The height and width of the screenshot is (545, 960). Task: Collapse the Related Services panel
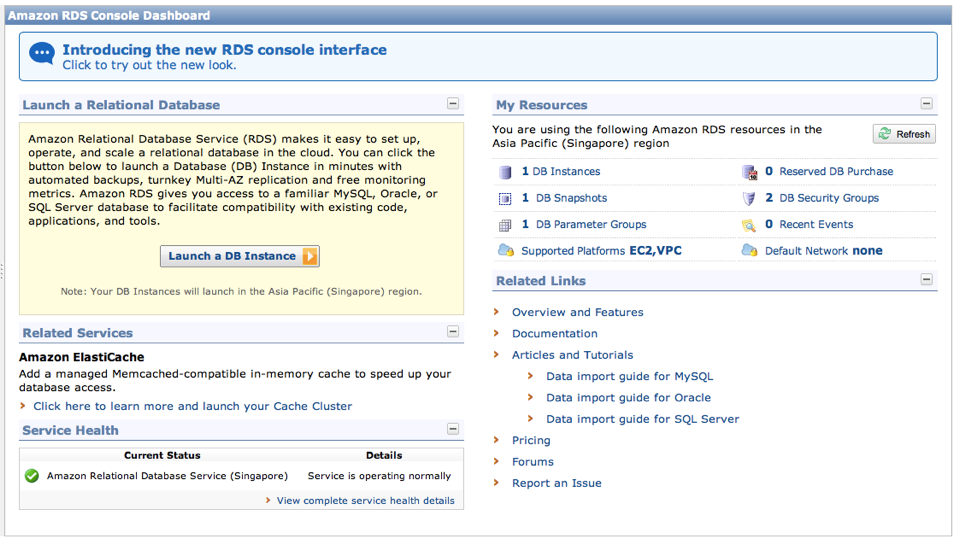point(452,331)
